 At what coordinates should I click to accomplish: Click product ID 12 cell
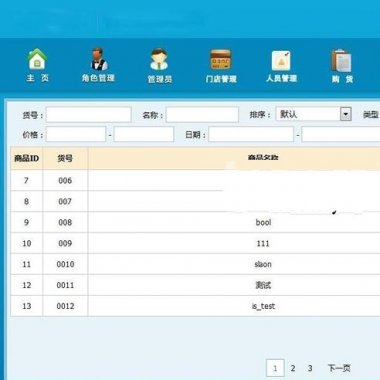click(27, 285)
